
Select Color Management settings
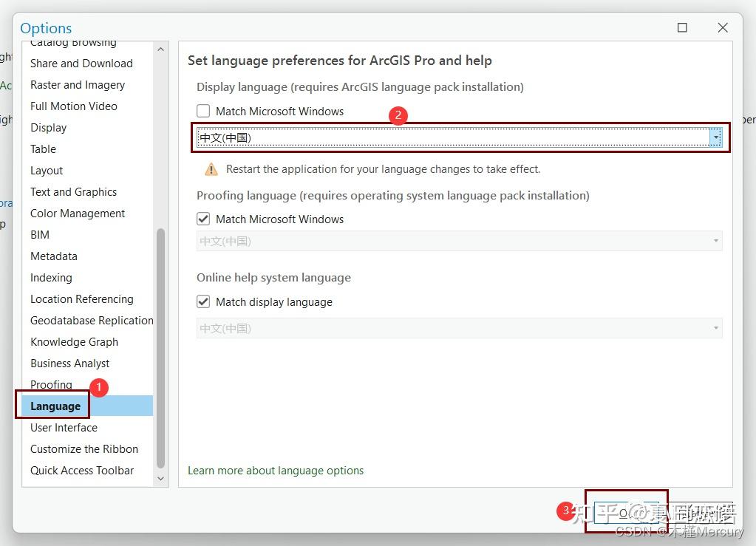coord(78,213)
